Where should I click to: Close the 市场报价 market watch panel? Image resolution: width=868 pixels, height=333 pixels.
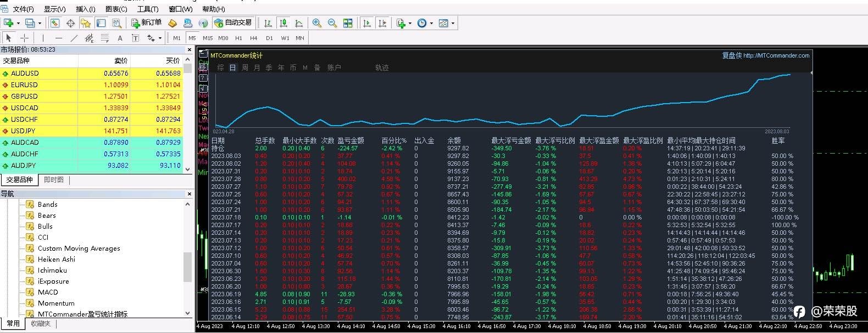pos(190,49)
